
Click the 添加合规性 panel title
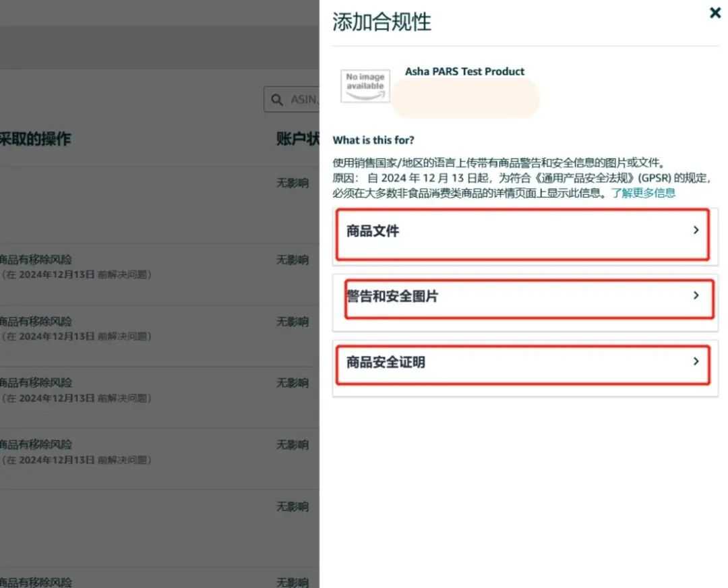(x=382, y=22)
